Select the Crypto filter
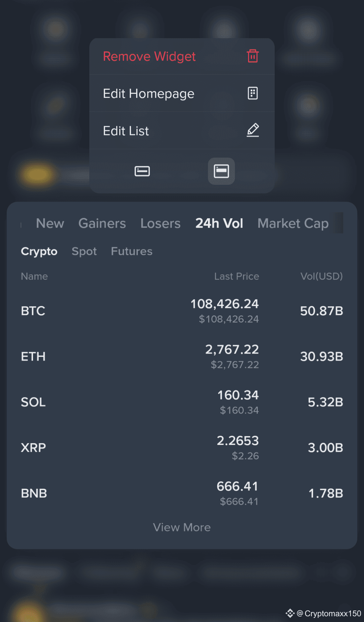The height and width of the screenshot is (622, 364). tap(39, 251)
